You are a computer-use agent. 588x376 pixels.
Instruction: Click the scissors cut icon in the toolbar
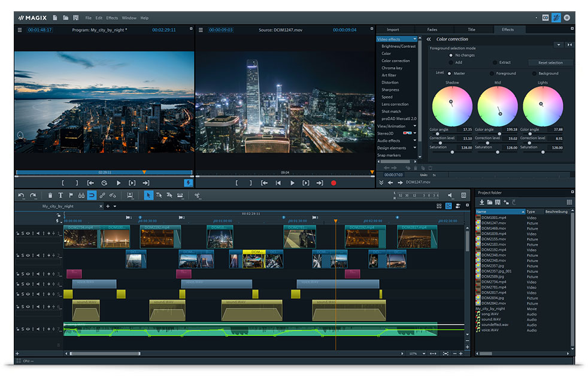[x=198, y=195]
